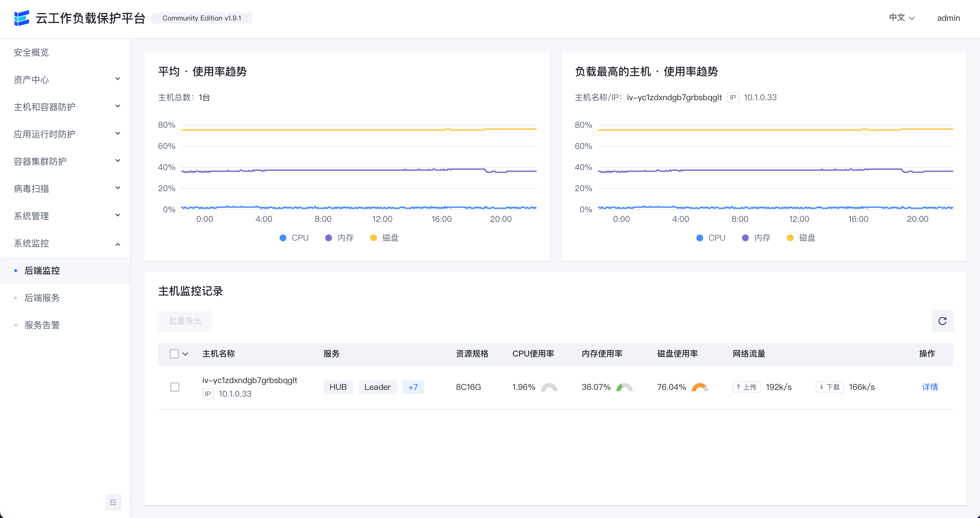980x518 pixels.
Task: Toggle the blue CPU legend dot in right chart
Action: point(700,238)
